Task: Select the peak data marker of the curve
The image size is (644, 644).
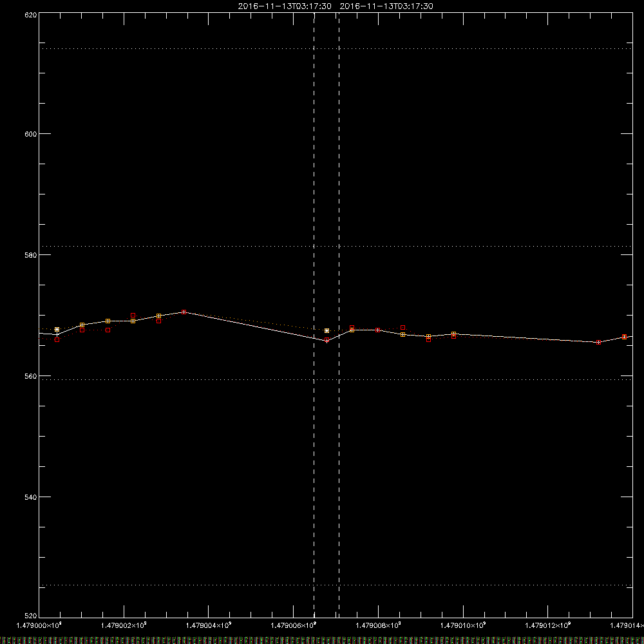Action: [184, 312]
